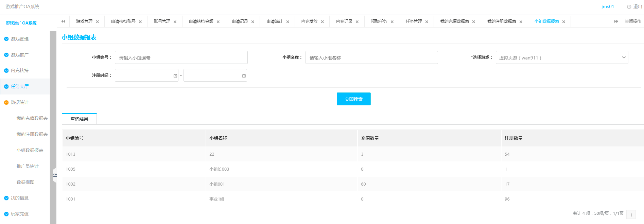Viewport: 644px width, 224px height.
Task: Go to page 1 in pagination
Action: tap(631, 215)
